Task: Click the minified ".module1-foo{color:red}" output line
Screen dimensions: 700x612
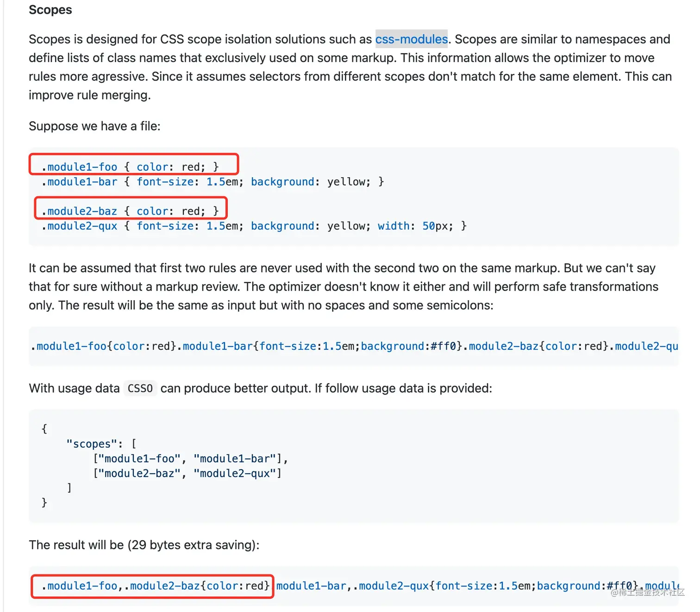Action: (354, 346)
